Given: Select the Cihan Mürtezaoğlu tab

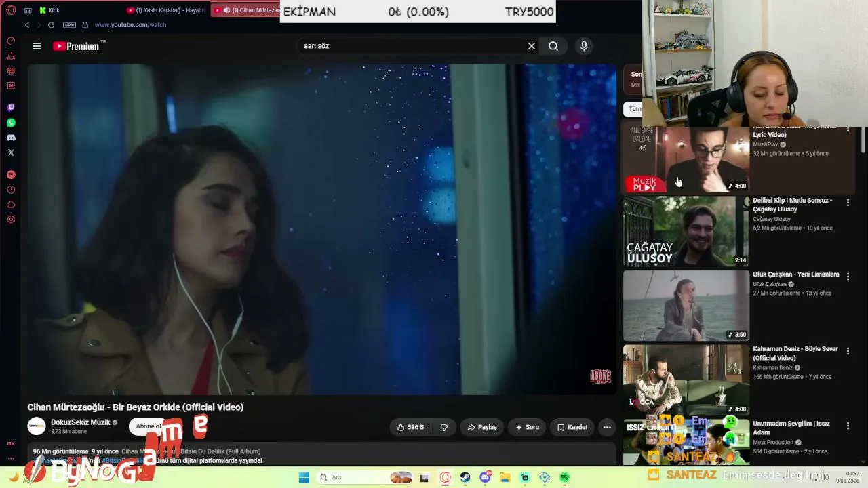Looking at the screenshot, I should (x=245, y=10).
